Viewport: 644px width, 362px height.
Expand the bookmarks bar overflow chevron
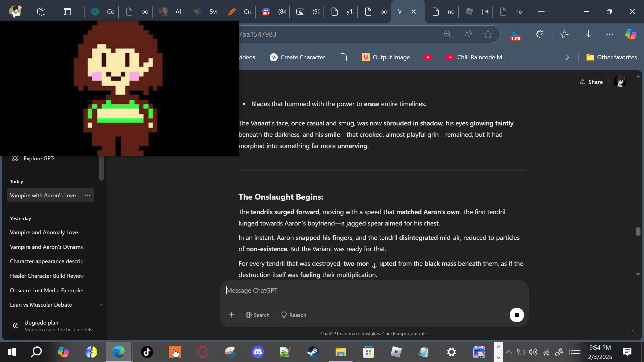(567, 57)
